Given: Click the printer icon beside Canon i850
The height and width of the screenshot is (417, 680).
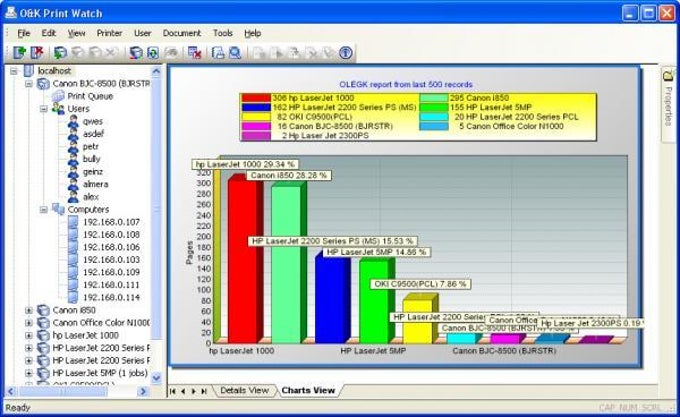Looking at the screenshot, I should 43,310.
